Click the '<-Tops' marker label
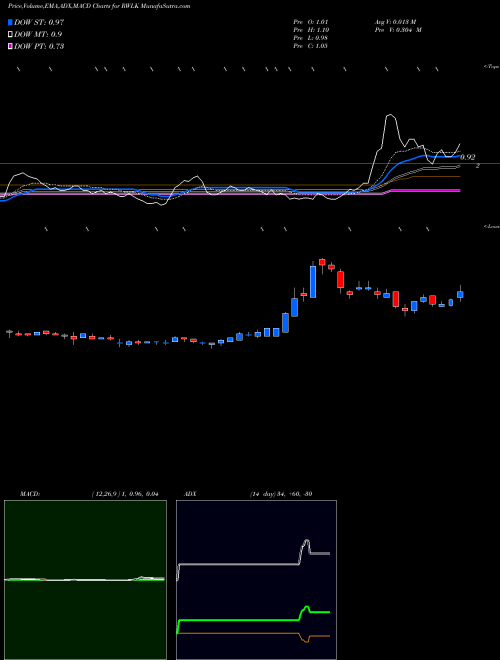The height and width of the screenshot is (660, 500). pos(492,67)
